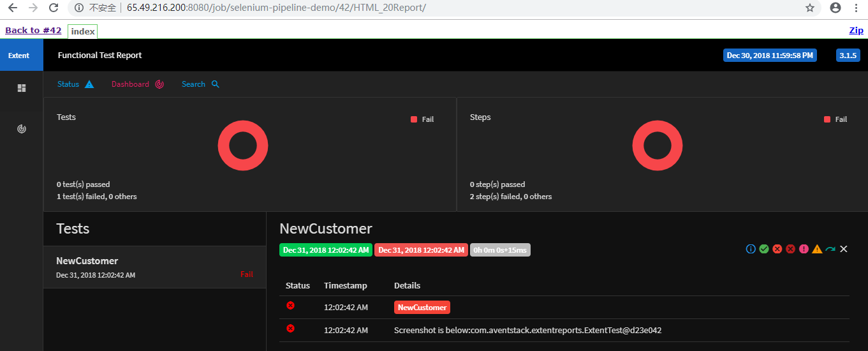868x351 pixels.
Task: Toggle the Dashboard view
Action: coord(138,84)
